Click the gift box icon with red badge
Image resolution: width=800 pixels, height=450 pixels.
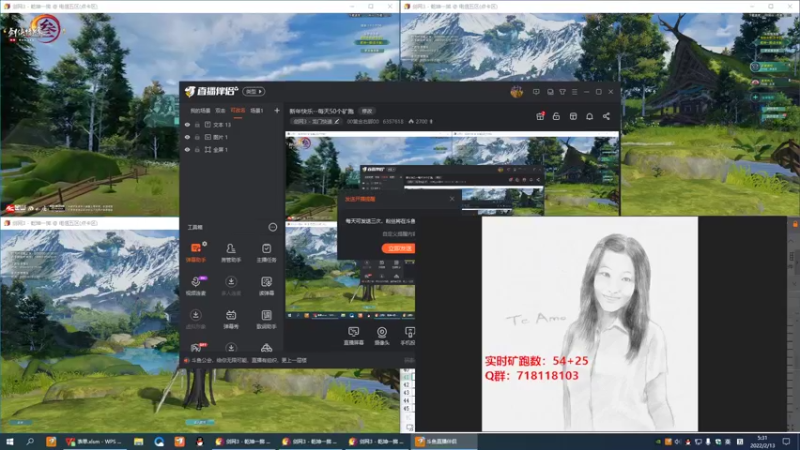pyautogui.click(x=540, y=116)
